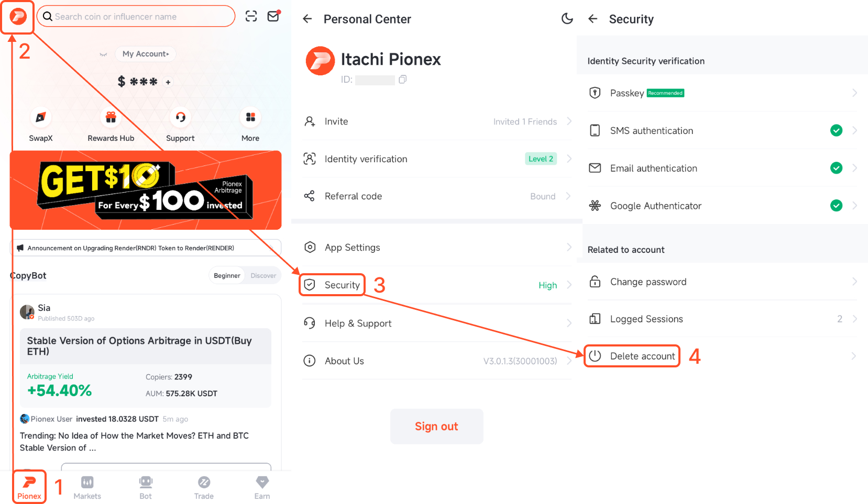Select the Beginner CopyBot toggle
This screenshot has width=868, height=504.
[x=227, y=276]
